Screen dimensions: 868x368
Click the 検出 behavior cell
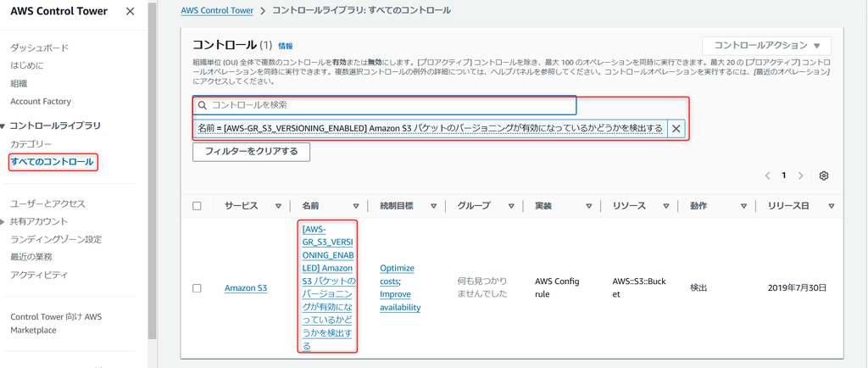click(698, 288)
